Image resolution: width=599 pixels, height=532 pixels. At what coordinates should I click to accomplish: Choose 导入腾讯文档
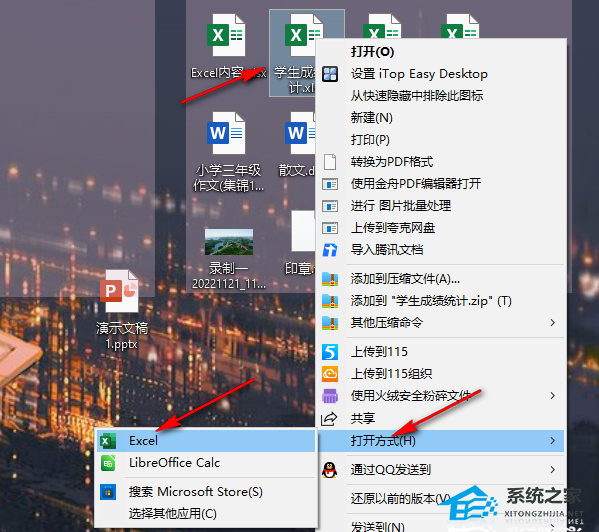[x=387, y=250]
